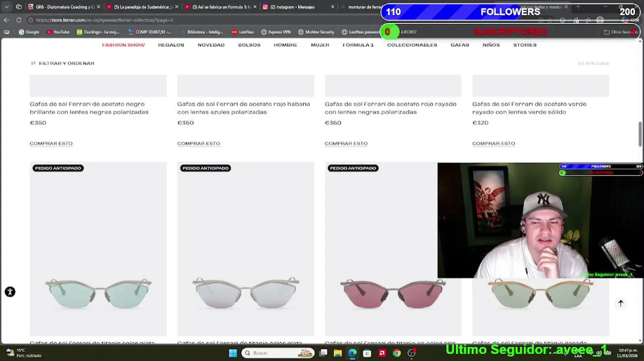Screen dimensions: 644x361
Task: Open the Filtrar y Ordenar filter icon
Action: tap(33, 63)
